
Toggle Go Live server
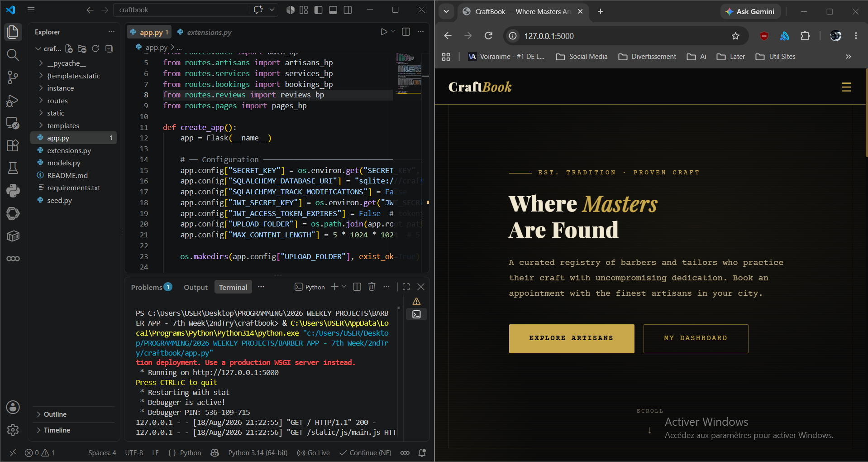[313, 453]
